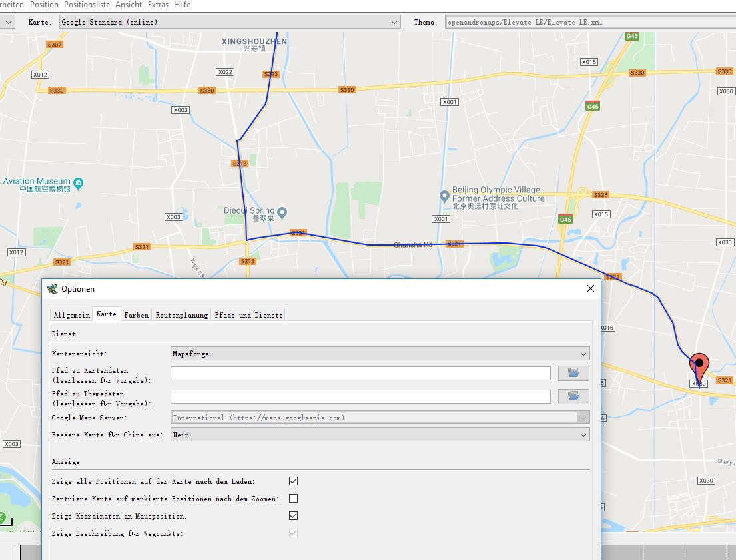Screen dimensions: 736x560
Task: Switch to the Farben tab
Action: click(x=136, y=315)
